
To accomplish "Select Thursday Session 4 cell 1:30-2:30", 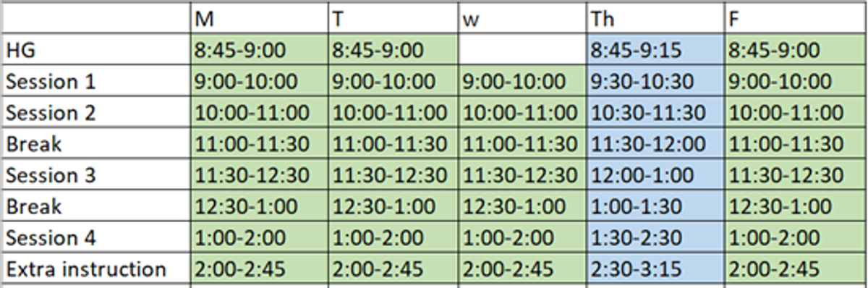I will coord(655,238).
